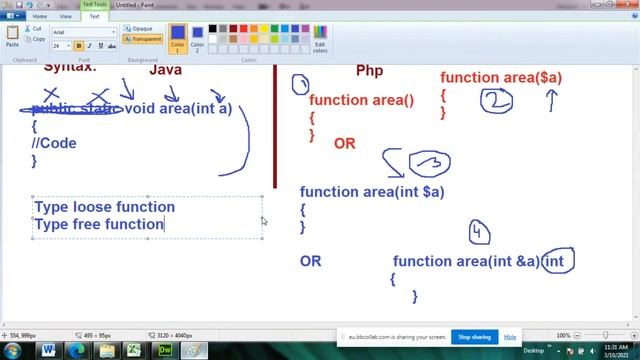Click the volume speaker tray icon
The height and width of the screenshot is (360, 640).
coord(593,351)
